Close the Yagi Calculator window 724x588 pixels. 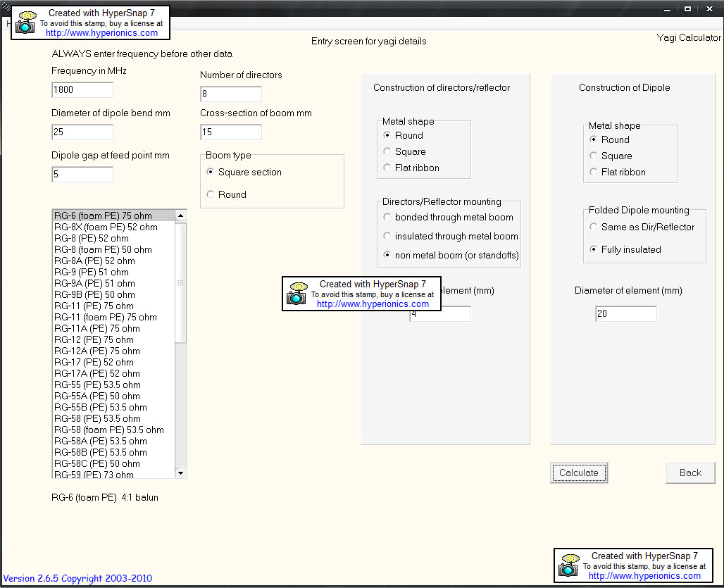[710, 9]
